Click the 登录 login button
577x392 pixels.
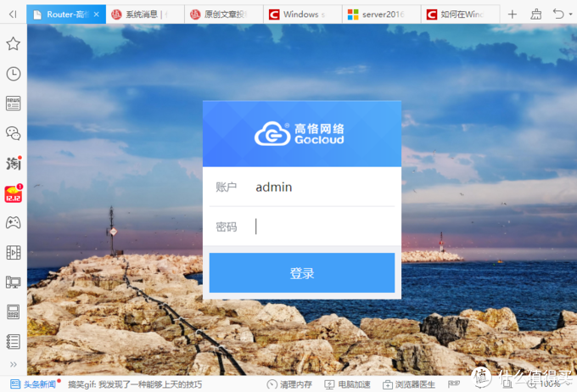[x=302, y=272]
